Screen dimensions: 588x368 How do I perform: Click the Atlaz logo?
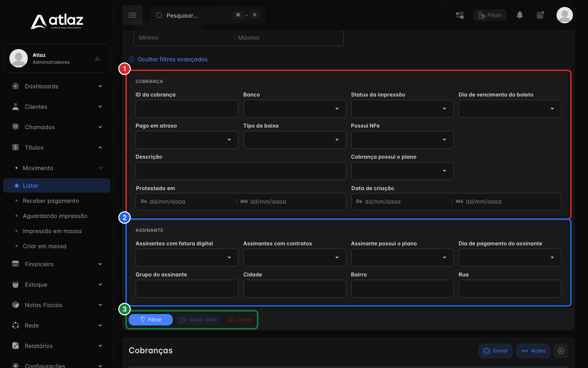pos(57,21)
